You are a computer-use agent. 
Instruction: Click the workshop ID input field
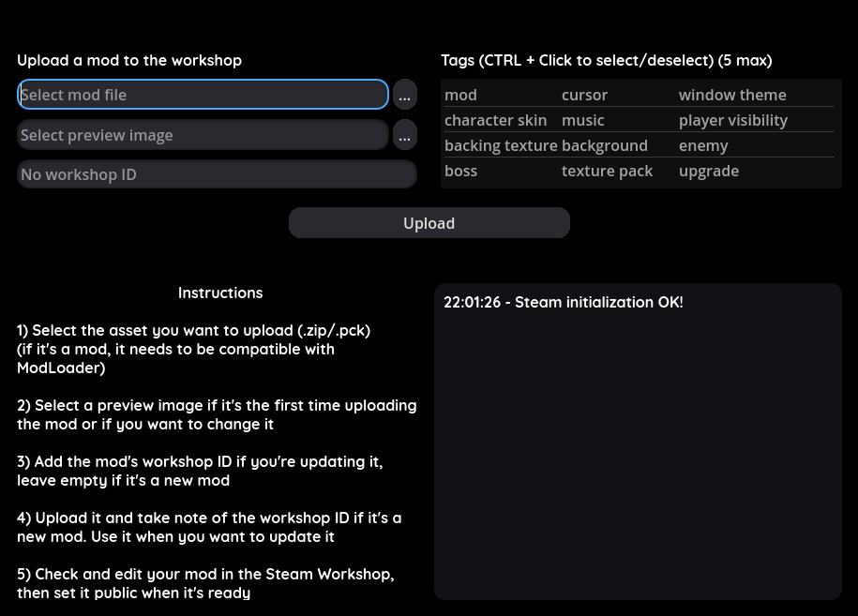point(217,174)
